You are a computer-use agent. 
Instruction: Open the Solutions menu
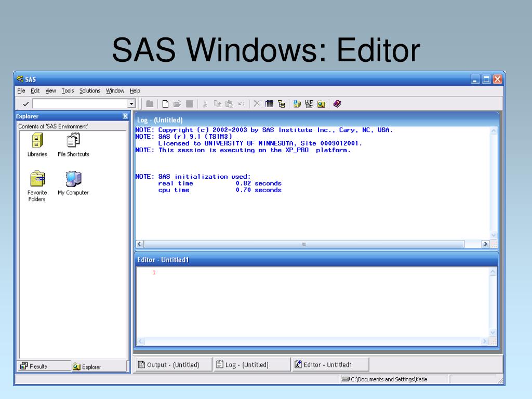[x=90, y=90]
